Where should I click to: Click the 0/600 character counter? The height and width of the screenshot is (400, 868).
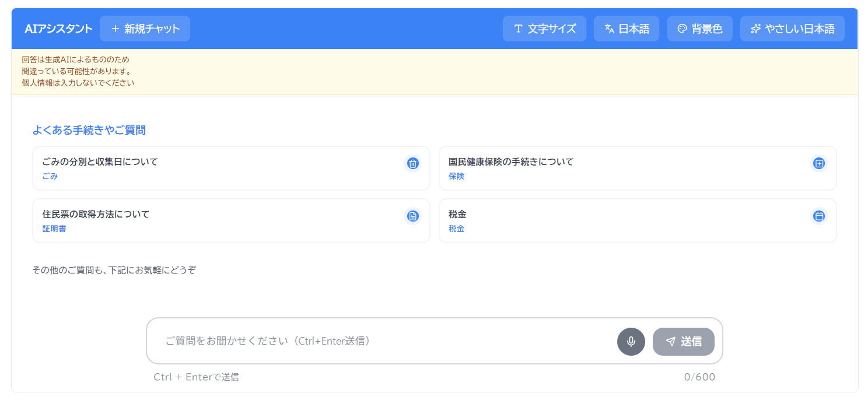699,377
